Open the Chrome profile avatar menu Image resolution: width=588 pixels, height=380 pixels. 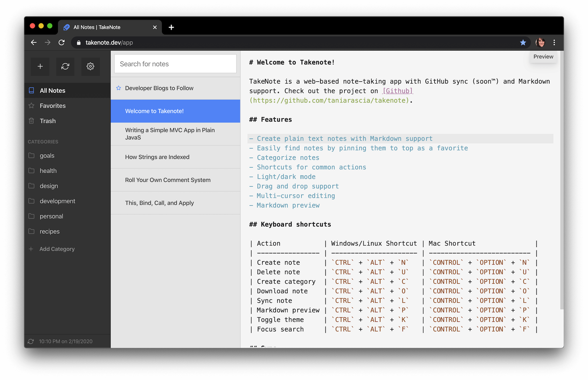[x=540, y=42]
